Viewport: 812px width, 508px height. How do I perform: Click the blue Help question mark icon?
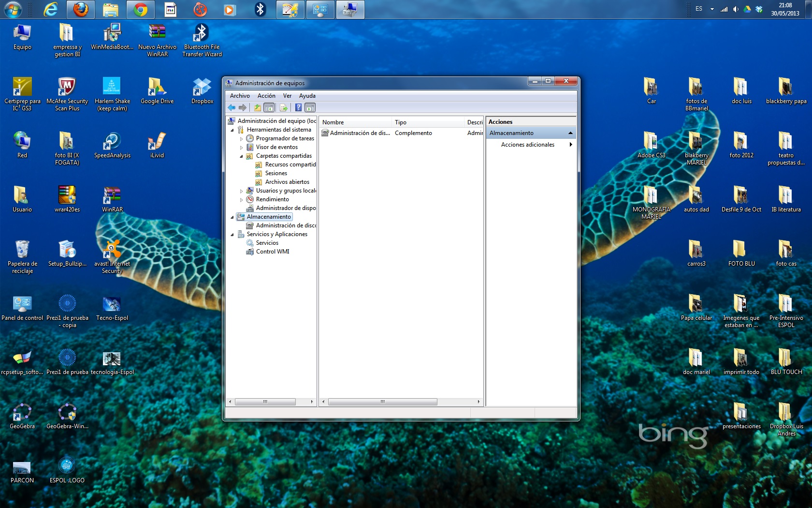[x=298, y=108]
